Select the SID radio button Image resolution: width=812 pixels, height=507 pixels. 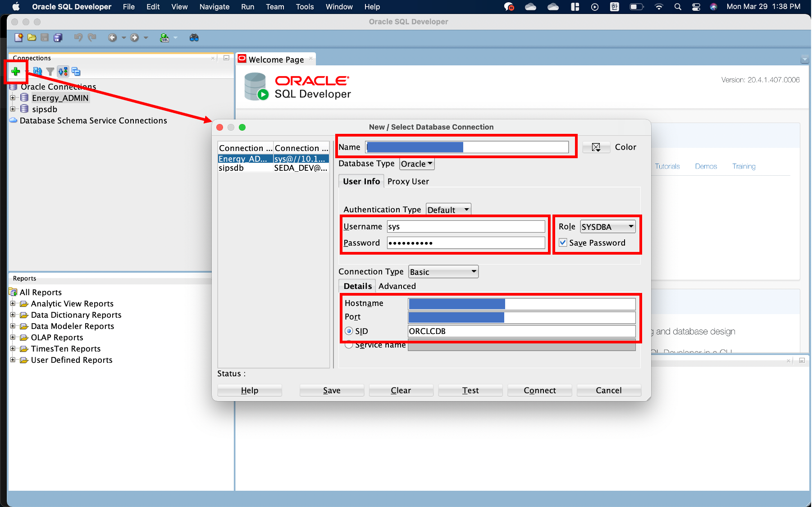349,331
